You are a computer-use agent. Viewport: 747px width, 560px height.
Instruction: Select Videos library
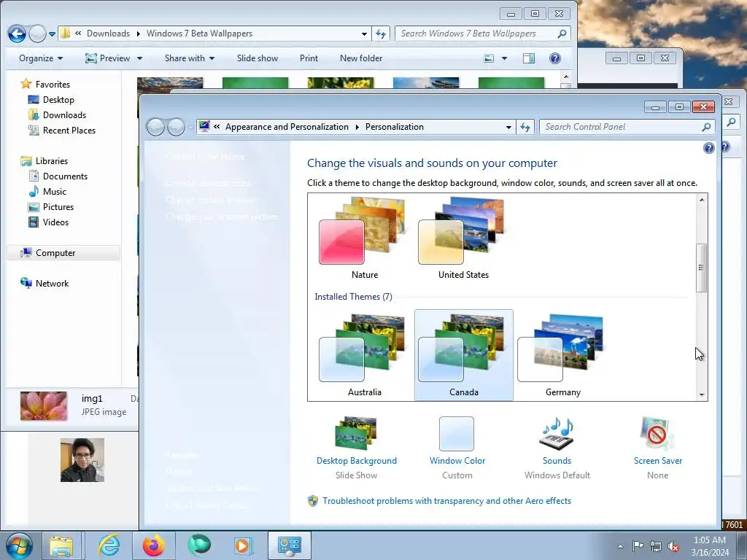click(x=55, y=222)
